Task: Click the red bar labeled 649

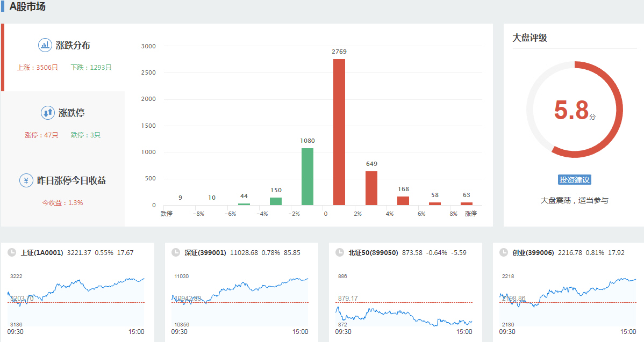Action: [x=371, y=188]
